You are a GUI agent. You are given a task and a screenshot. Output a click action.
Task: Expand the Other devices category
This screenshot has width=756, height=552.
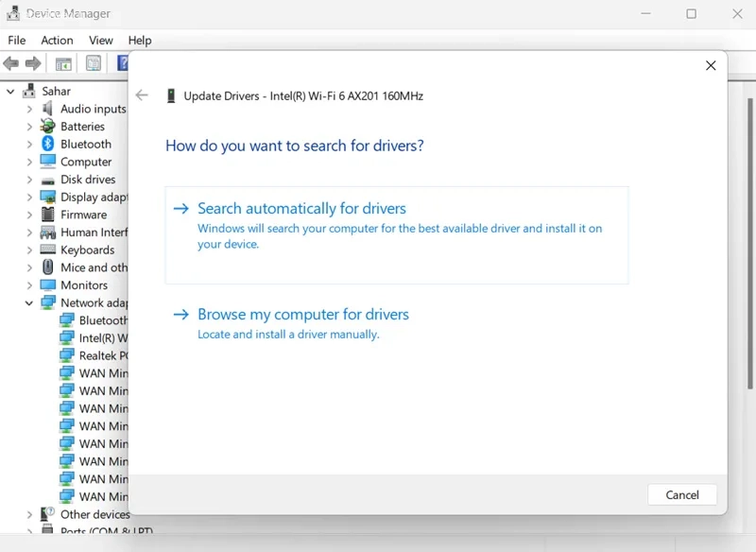(29, 514)
